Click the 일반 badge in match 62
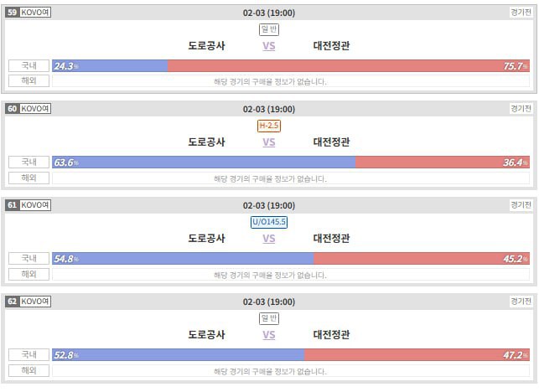Viewport: 539px width, 392px height. pos(268,318)
